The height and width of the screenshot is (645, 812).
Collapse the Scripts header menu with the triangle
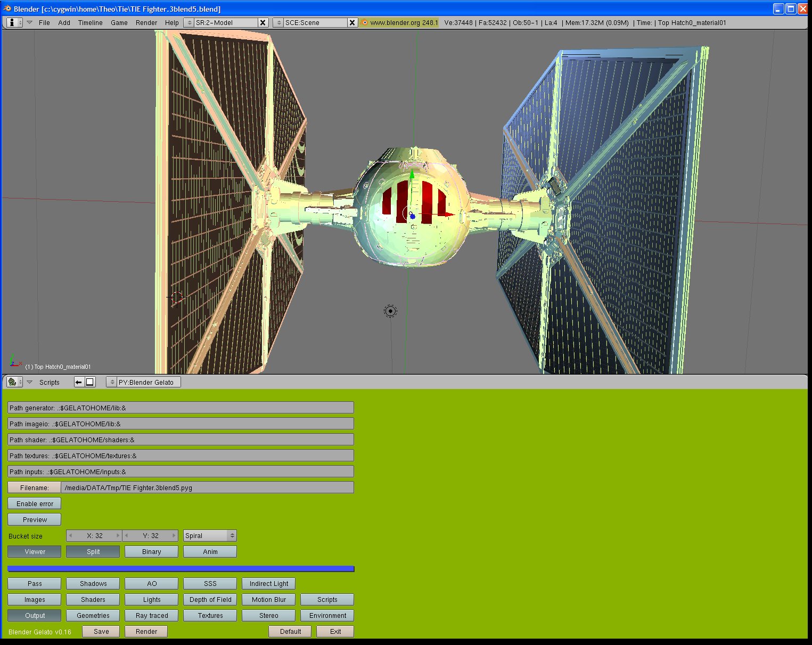(30, 382)
